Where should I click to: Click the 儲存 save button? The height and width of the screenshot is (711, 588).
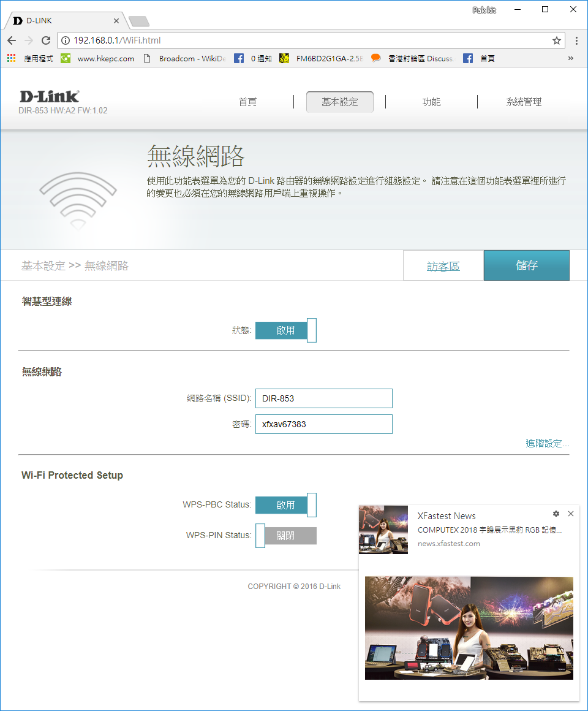526,265
